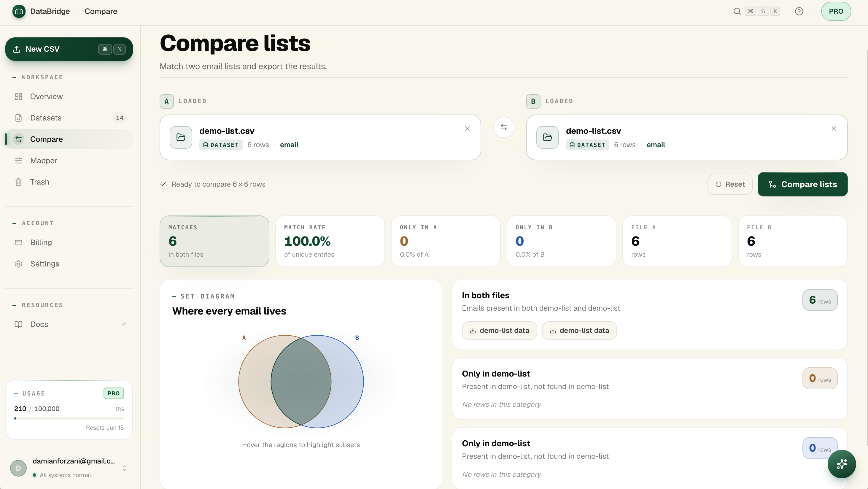Click the Compare breadcrumb in top bar
The image size is (868, 489).
(x=101, y=12)
